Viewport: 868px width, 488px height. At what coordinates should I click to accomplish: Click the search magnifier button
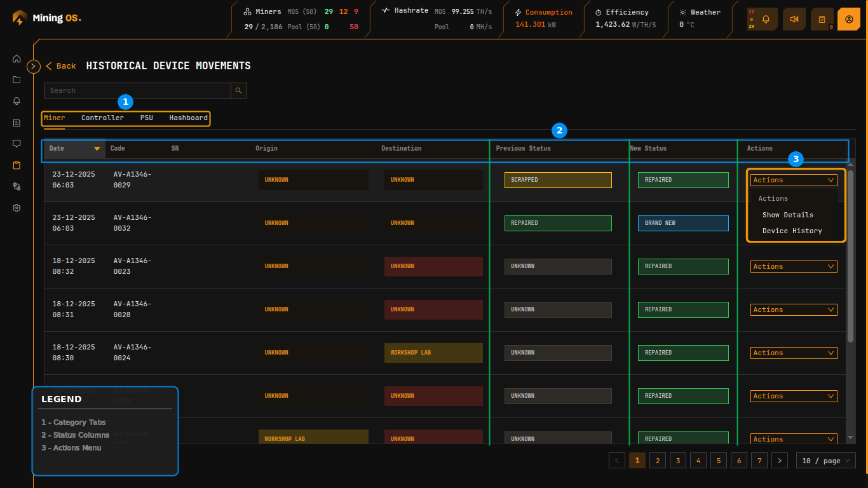point(238,90)
